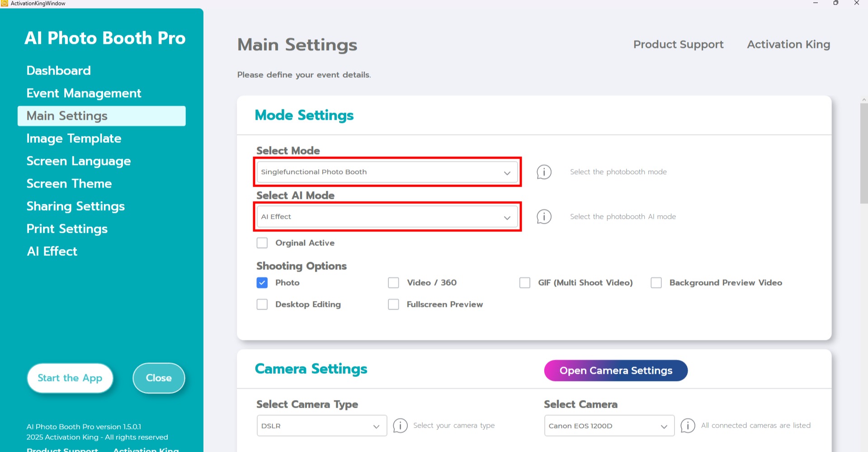Open the Select Mode dropdown
The height and width of the screenshot is (452, 868).
coord(387,172)
